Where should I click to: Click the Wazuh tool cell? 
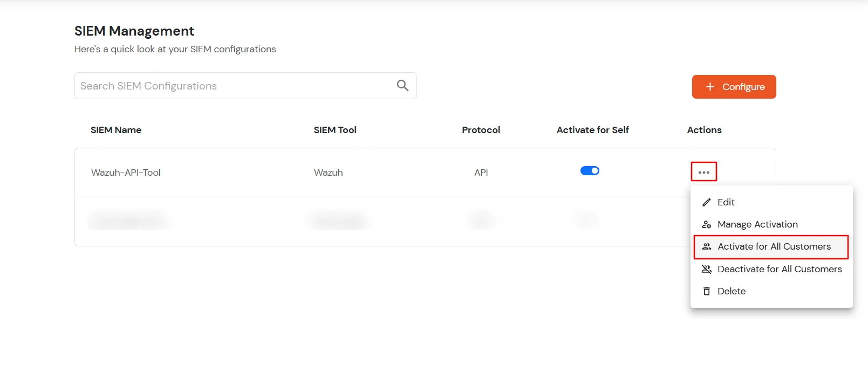(x=329, y=173)
